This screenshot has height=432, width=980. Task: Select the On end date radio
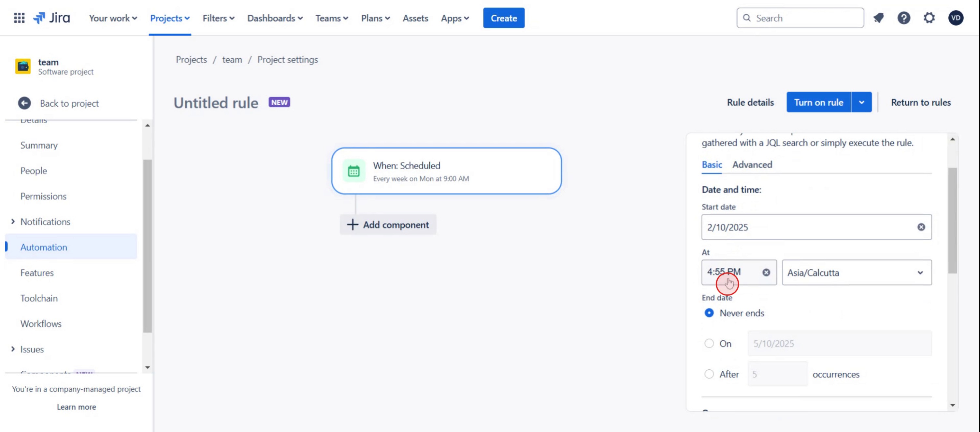click(x=709, y=344)
